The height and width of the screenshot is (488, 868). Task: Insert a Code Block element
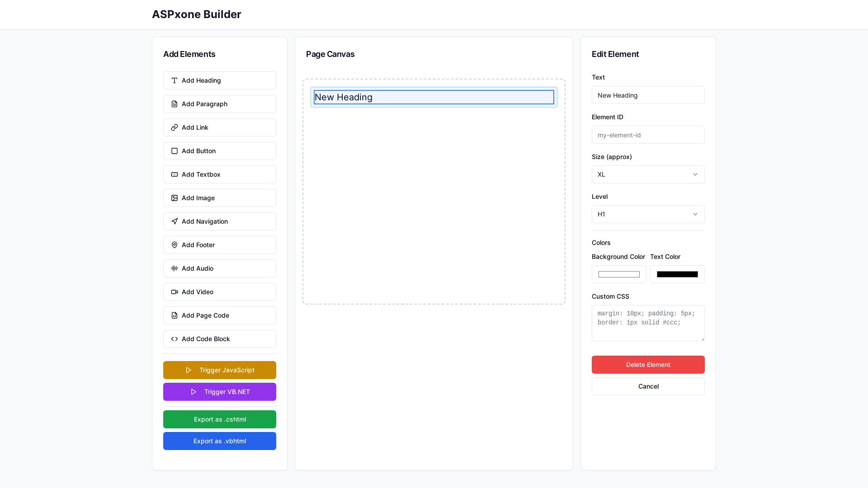point(220,339)
